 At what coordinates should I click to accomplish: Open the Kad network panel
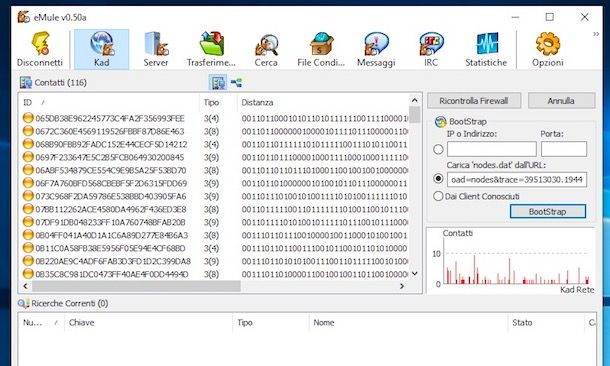click(102, 49)
